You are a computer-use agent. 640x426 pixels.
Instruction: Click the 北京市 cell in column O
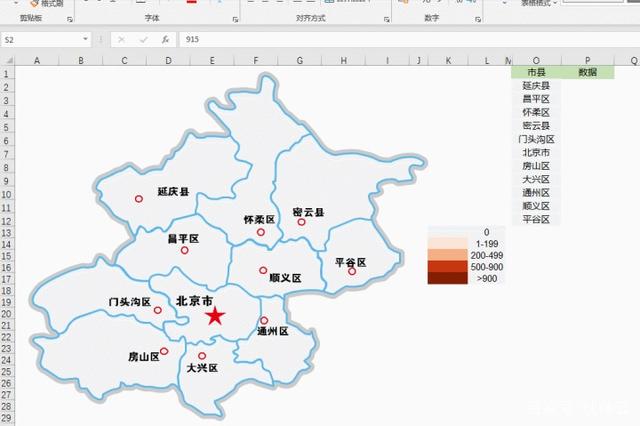click(x=536, y=153)
